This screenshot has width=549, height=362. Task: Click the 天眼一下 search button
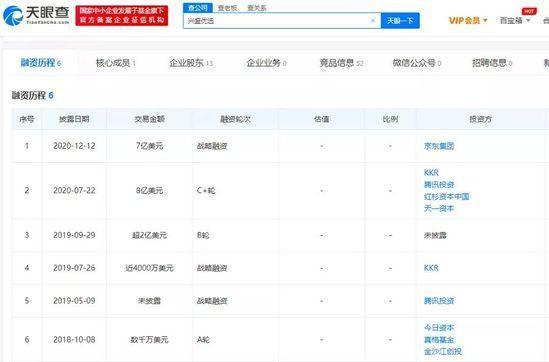[x=400, y=21]
